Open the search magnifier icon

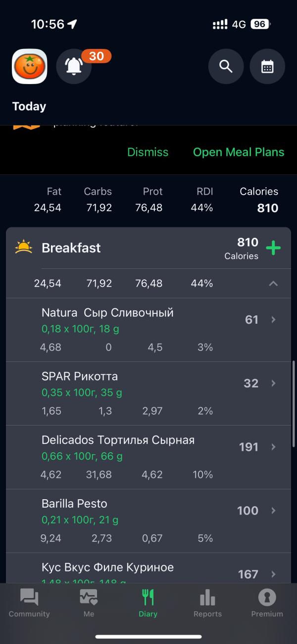(226, 66)
